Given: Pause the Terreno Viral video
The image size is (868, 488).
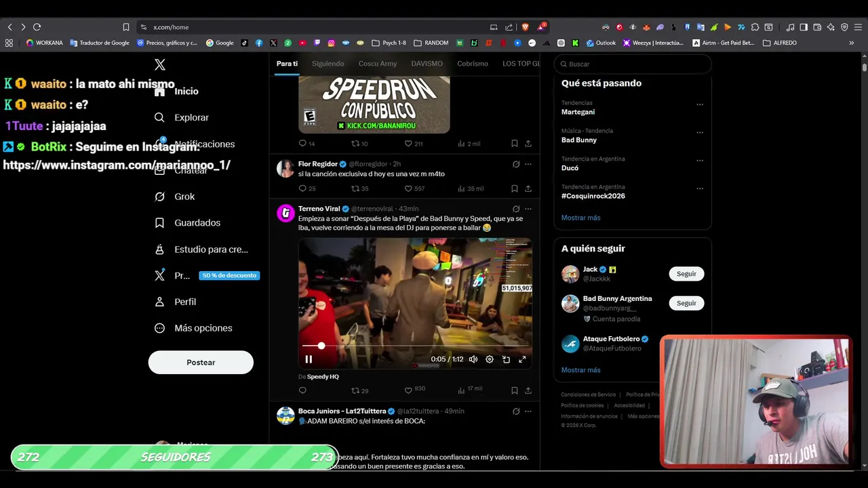Looking at the screenshot, I should coord(309,359).
